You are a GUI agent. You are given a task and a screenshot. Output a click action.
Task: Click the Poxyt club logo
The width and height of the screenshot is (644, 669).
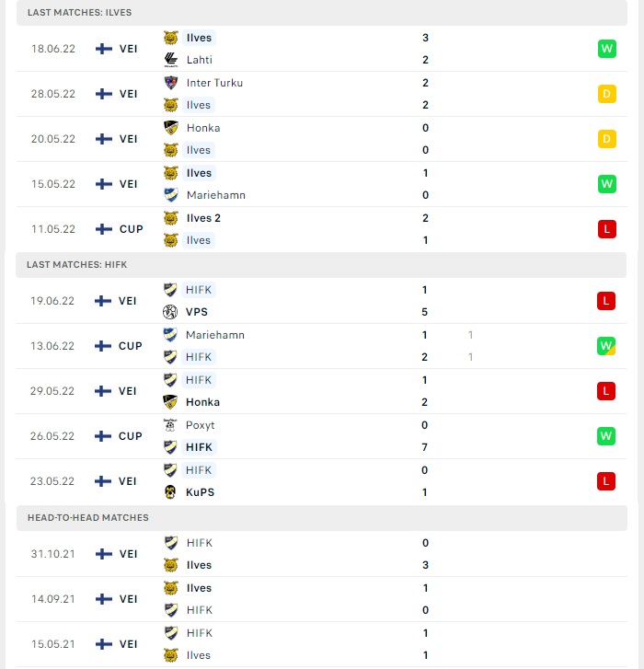click(170, 425)
